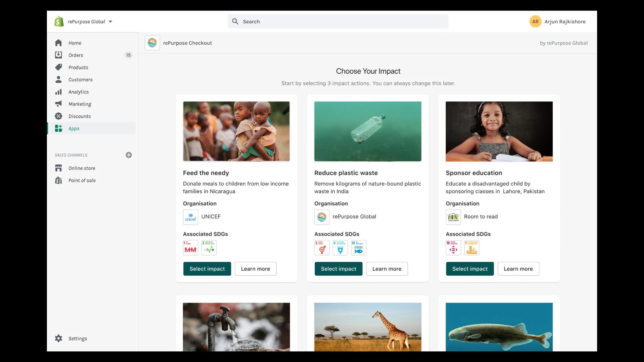Open Orders from the sidebar
Viewport: 644px width, 362px height.
pos(75,55)
